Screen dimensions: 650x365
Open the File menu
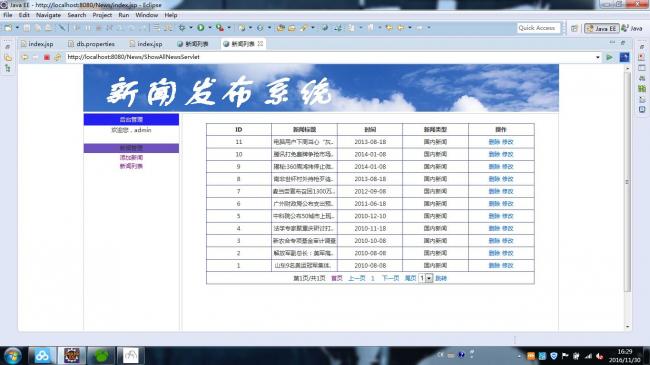tap(8, 15)
